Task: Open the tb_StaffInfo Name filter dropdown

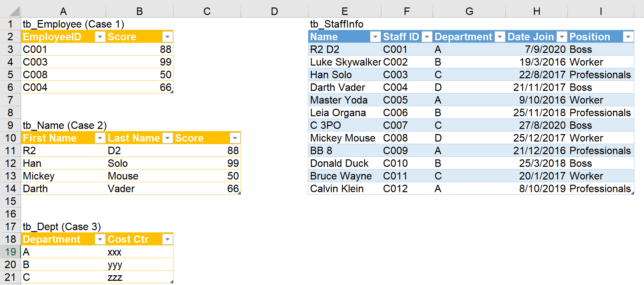Action: coord(375,37)
